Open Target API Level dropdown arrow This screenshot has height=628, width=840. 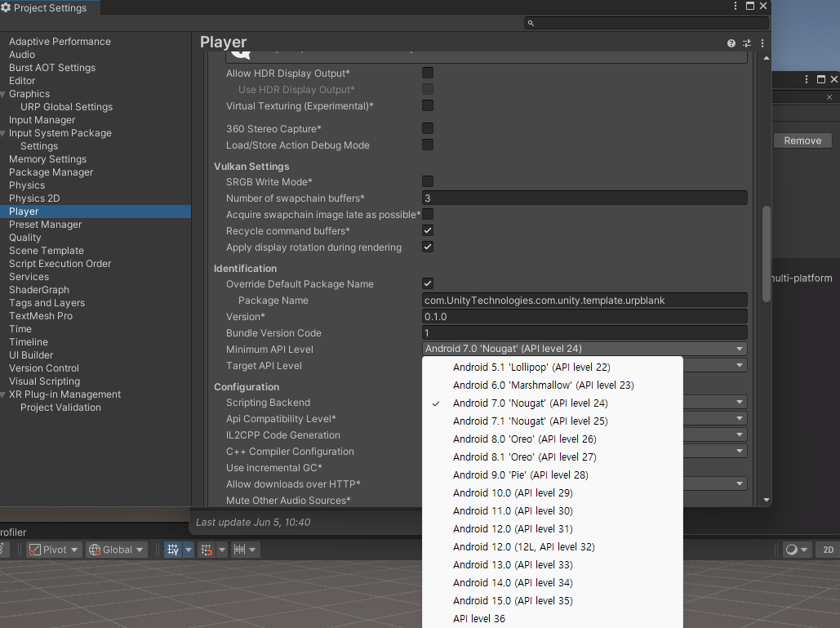click(x=740, y=365)
